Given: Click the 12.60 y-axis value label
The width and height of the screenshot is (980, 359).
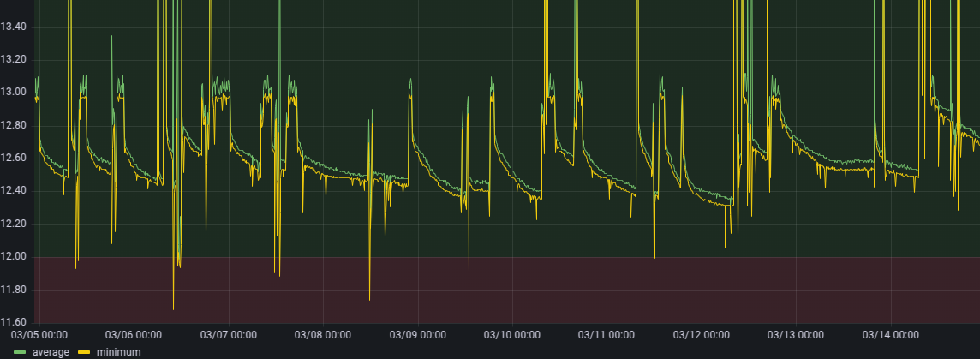Looking at the screenshot, I should pyautogui.click(x=14, y=159).
